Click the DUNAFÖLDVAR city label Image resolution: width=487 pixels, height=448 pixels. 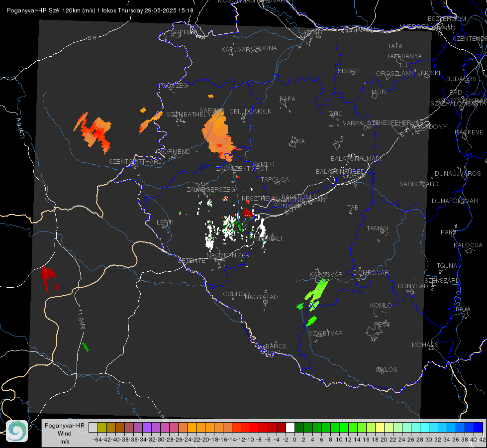click(455, 201)
